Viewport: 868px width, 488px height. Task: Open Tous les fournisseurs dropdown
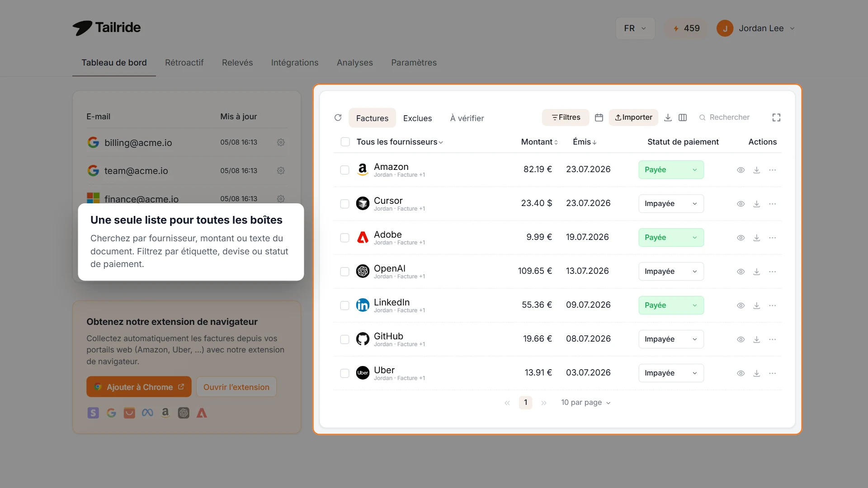click(400, 142)
